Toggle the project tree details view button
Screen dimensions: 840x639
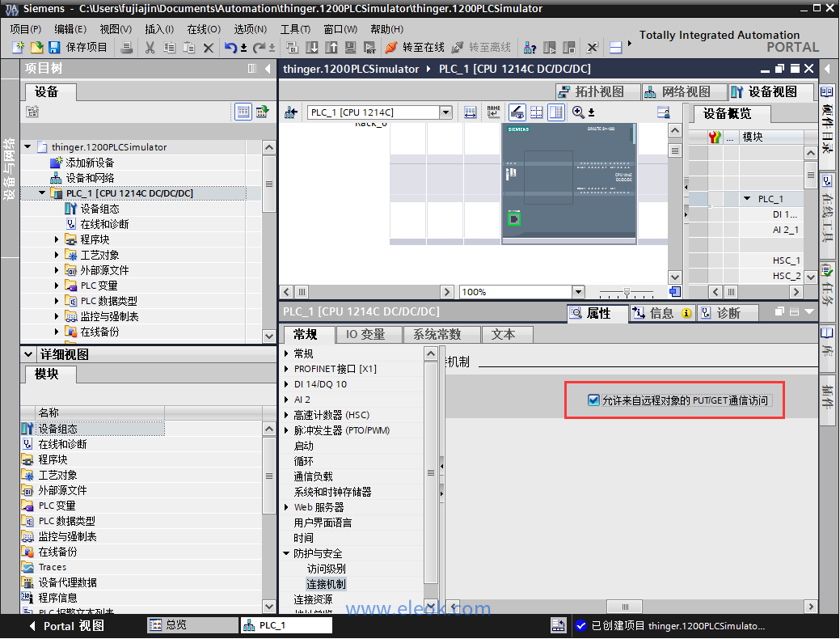(243, 112)
